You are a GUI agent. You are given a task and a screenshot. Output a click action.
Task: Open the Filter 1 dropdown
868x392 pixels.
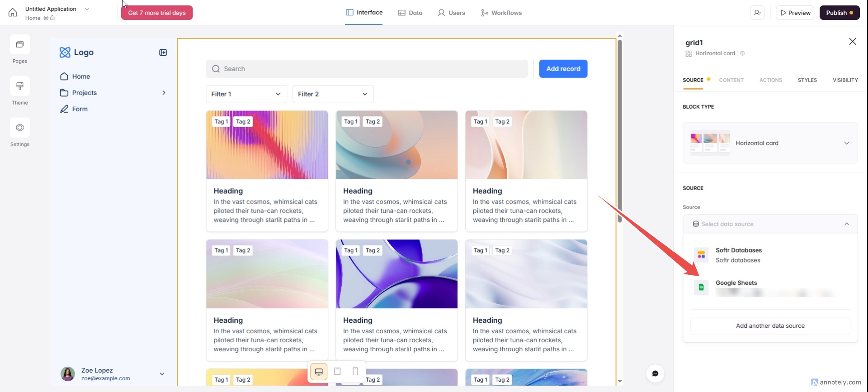pyautogui.click(x=246, y=94)
